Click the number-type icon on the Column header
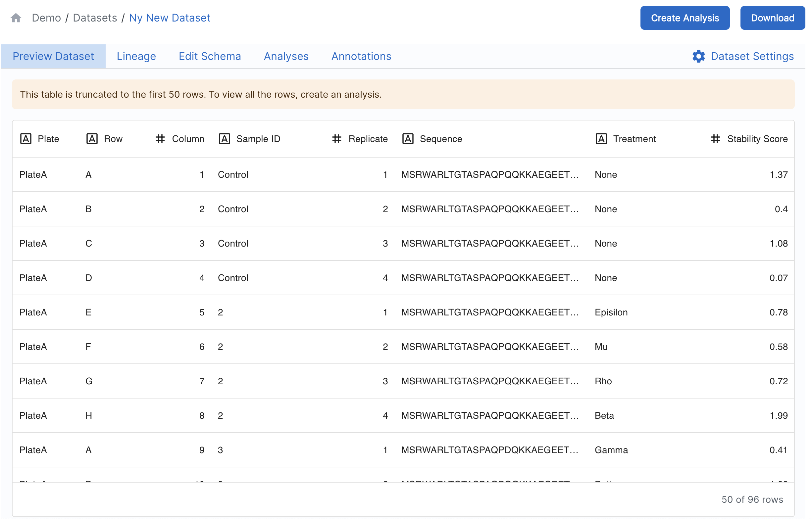This screenshot has width=812, height=519. (160, 138)
